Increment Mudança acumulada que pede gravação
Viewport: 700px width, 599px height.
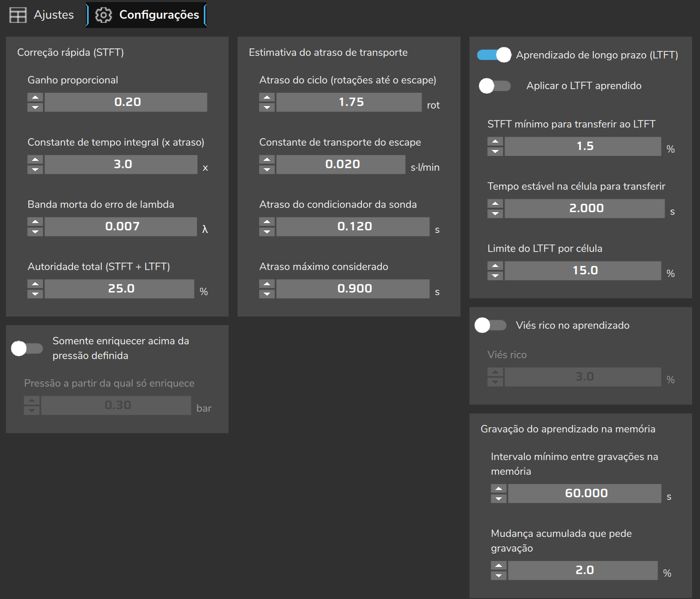[499, 565]
